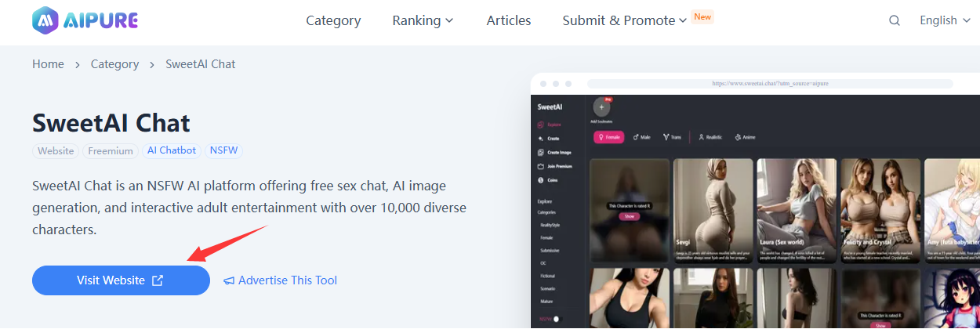
Task: Click the SweetAI brand name in preview
Action: (x=550, y=107)
